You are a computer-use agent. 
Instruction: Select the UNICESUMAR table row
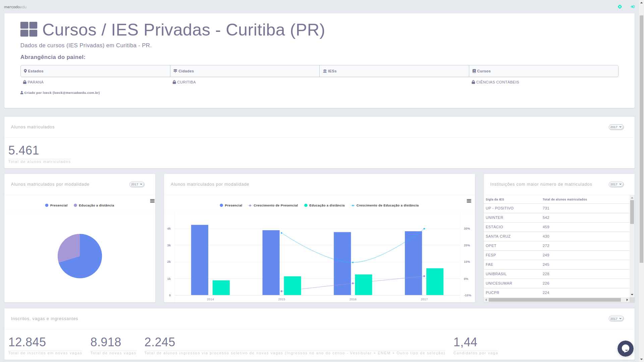tap(556, 284)
